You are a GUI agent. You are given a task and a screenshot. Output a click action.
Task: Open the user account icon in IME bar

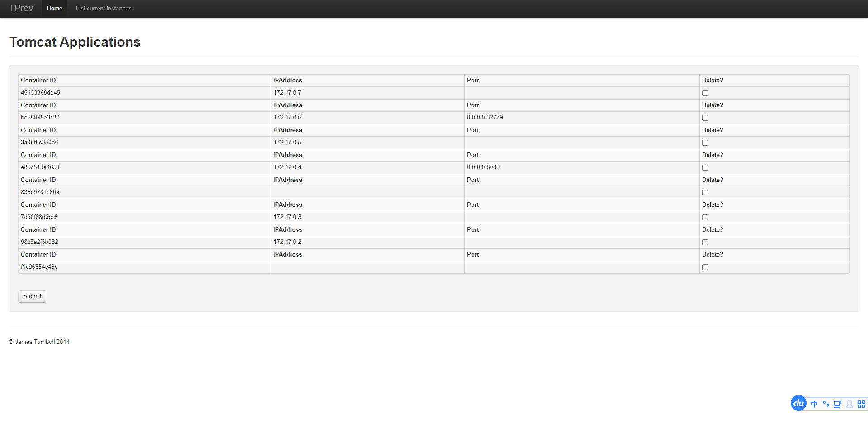pyautogui.click(x=849, y=404)
